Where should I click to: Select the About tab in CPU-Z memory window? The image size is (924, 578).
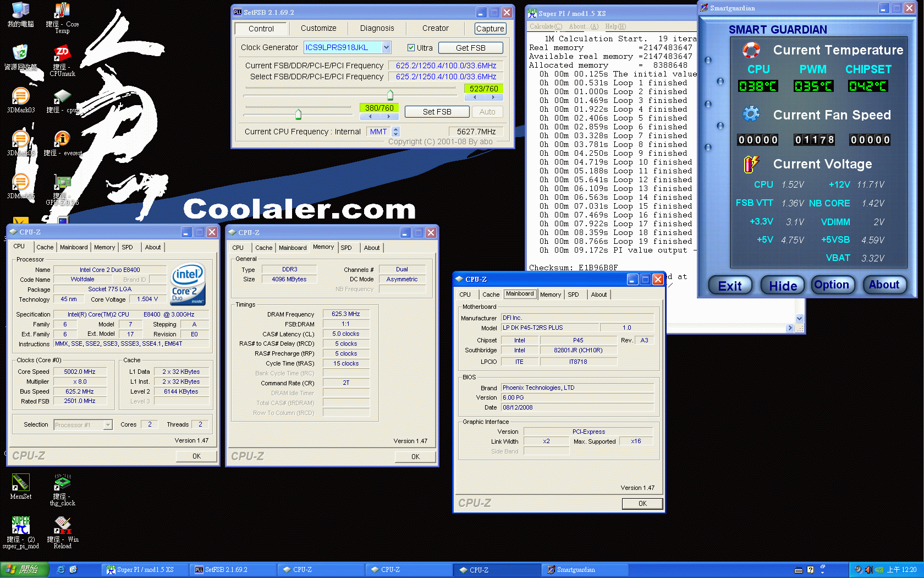tap(372, 248)
